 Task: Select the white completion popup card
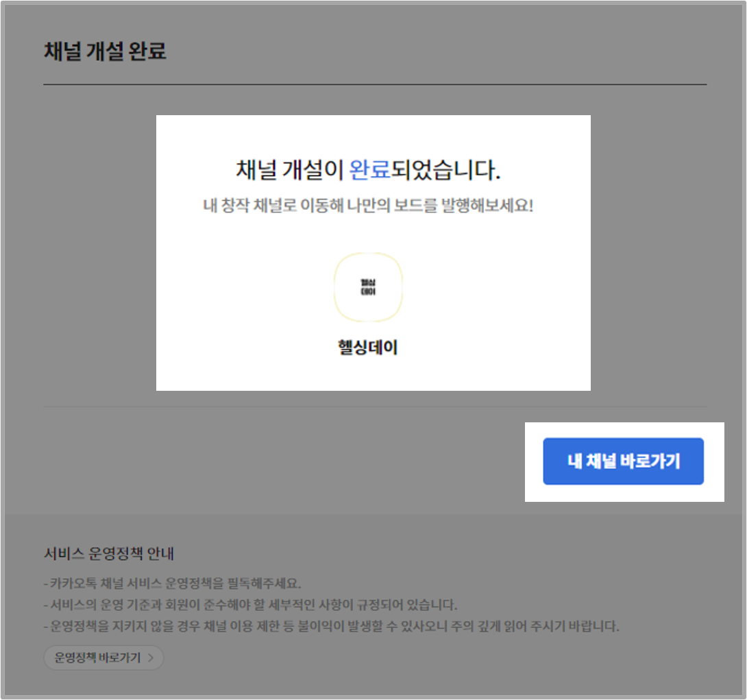point(373,252)
